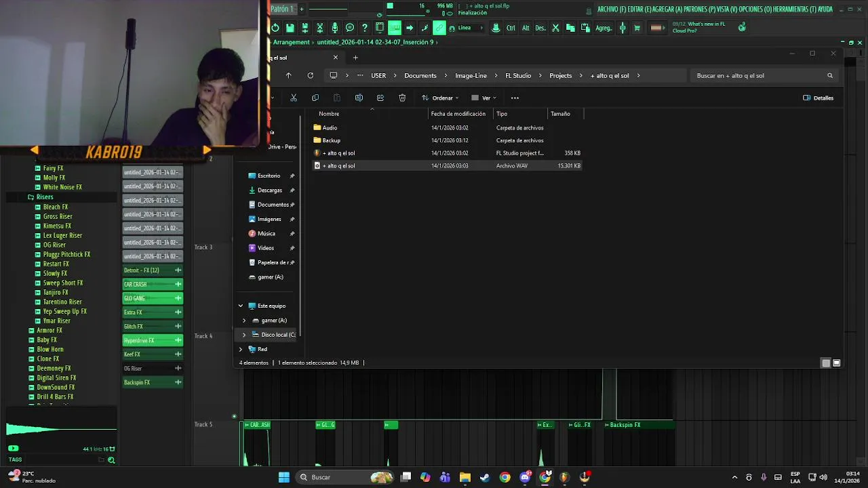Select Pluggz Pitchtick FX in FL browser
The height and width of the screenshot is (488, 868).
[66, 254]
